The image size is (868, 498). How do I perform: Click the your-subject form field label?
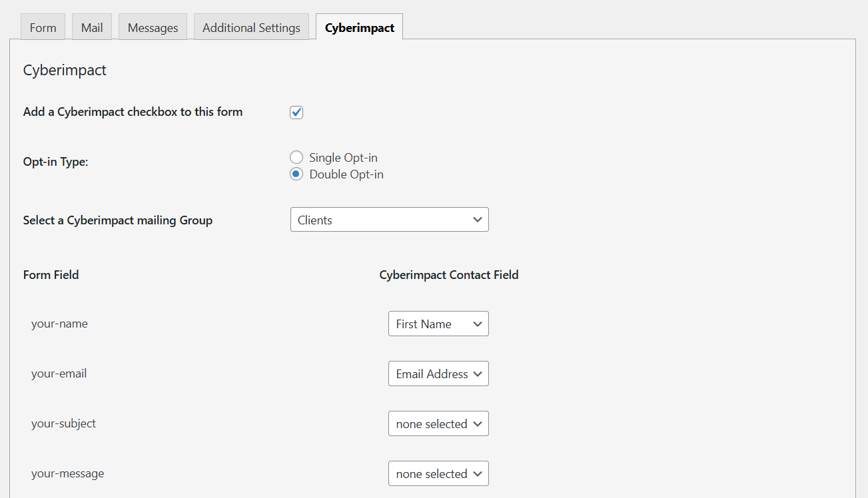63,423
